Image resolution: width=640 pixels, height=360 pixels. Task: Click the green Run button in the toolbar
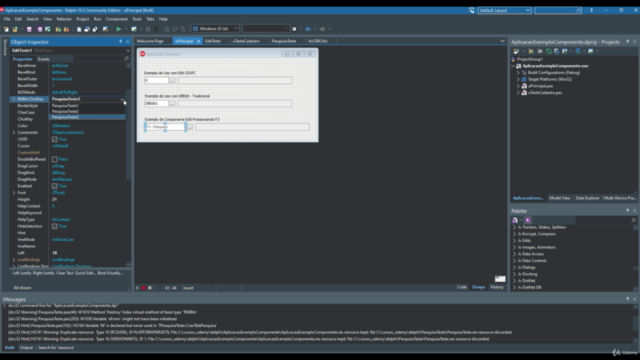(118, 29)
